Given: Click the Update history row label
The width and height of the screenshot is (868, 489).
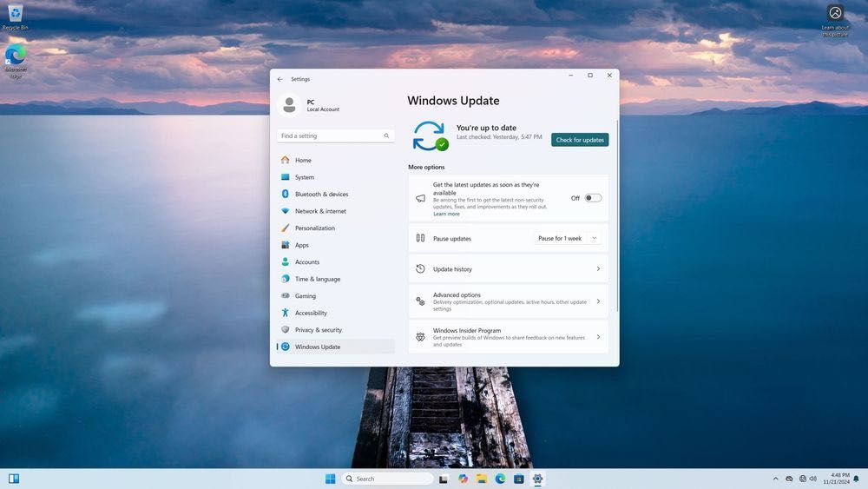Looking at the screenshot, I should click(452, 269).
